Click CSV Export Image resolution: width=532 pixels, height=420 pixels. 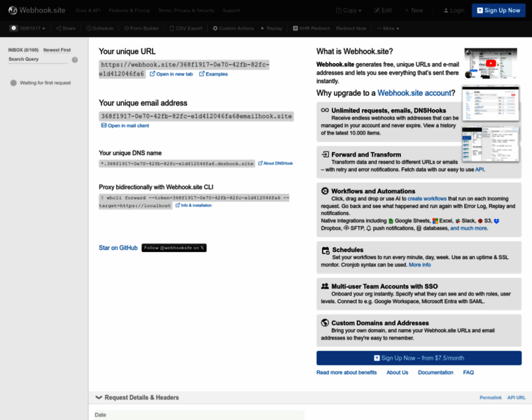pyautogui.click(x=185, y=28)
